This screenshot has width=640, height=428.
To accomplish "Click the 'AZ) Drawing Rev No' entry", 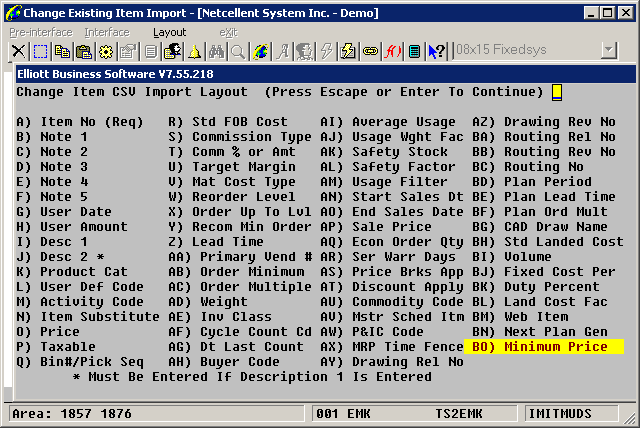I will tap(544, 122).
